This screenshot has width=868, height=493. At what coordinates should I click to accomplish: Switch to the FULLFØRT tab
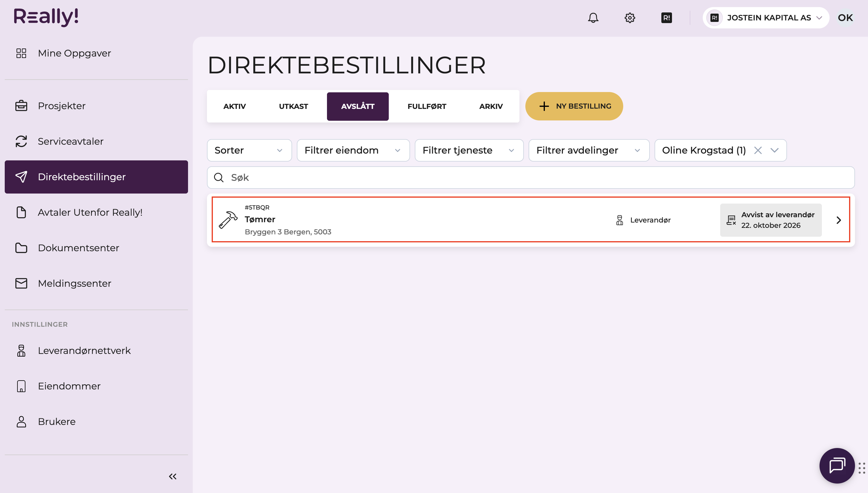point(427,106)
